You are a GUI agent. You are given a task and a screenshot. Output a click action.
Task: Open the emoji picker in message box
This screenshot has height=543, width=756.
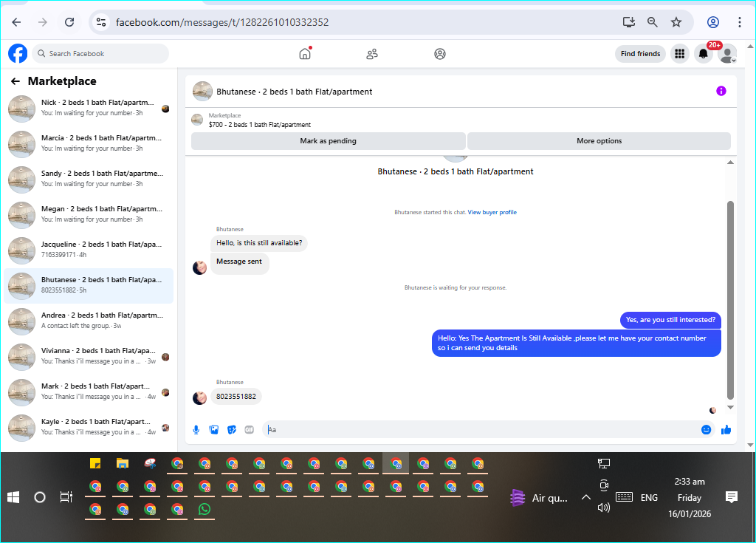pos(706,429)
